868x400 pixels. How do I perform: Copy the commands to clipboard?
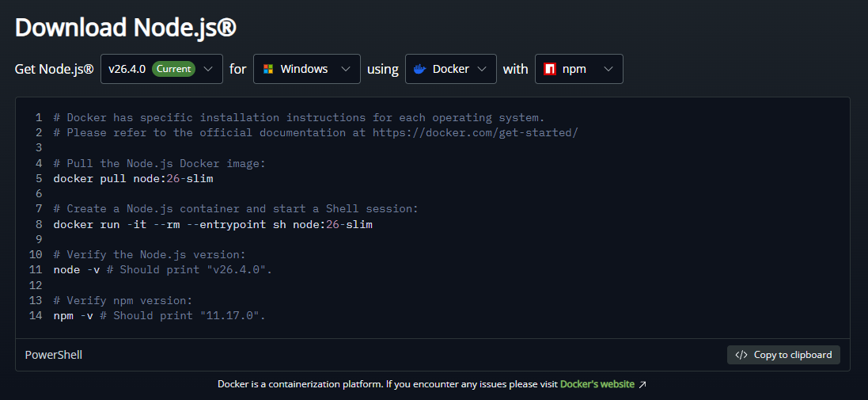pyautogui.click(x=783, y=355)
